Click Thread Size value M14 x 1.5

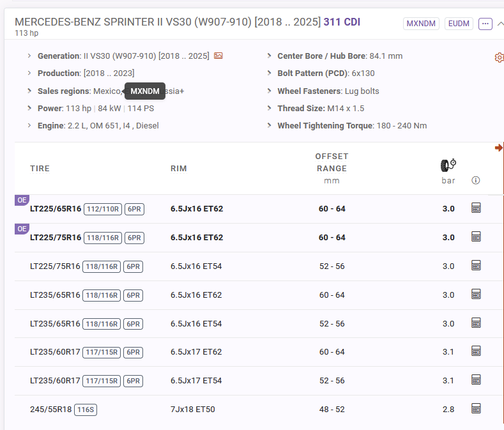[x=346, y=108]
